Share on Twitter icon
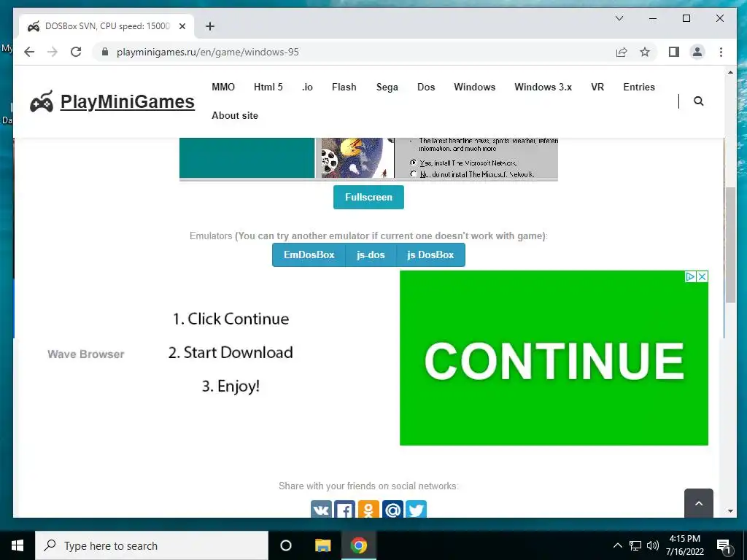This screenshot has width=747, height=560. click(x=416, y=509)
